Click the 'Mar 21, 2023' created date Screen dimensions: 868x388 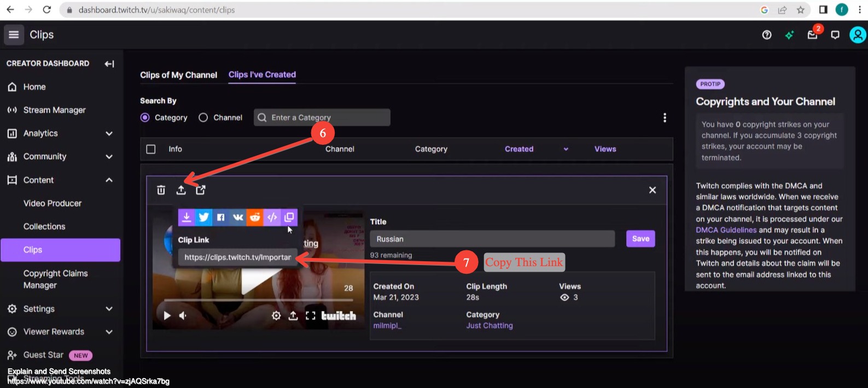(396, 297)
